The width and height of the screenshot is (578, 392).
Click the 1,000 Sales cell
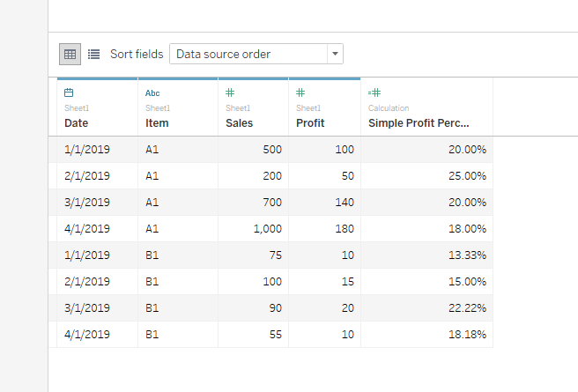264,229
